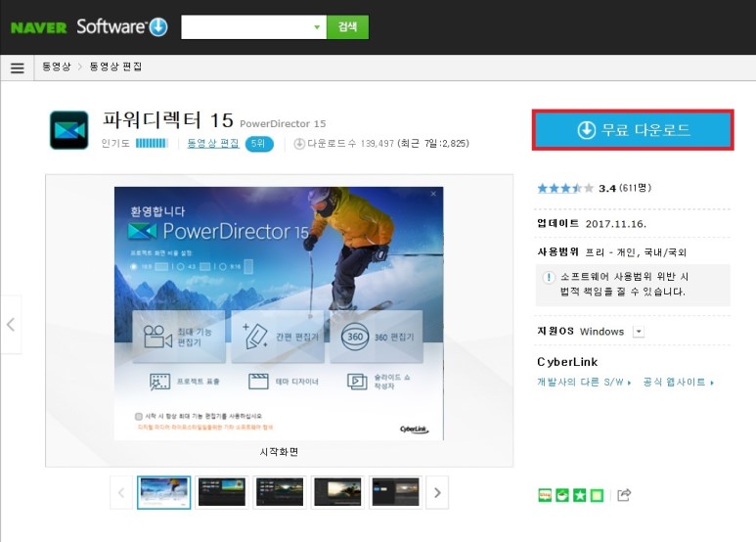Image resolution: width=756 pixels, height=542 pixels.
Task: Click the green NAVER logo
Action: (x=38, y=27)
